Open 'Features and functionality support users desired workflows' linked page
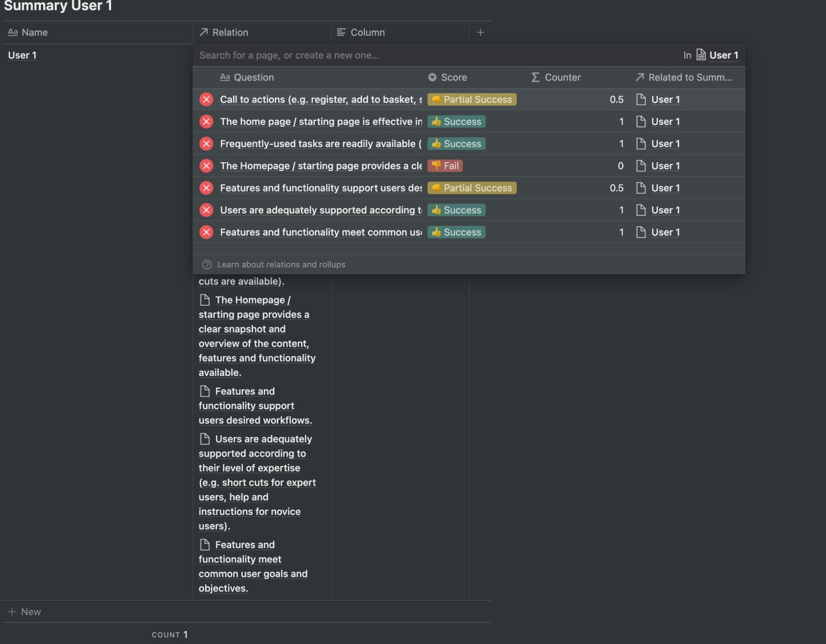 pyautogui.click(x=256, y=406)
